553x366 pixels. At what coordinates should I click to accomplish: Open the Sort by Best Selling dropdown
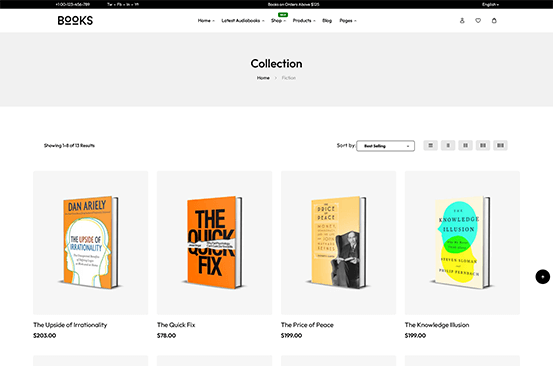385,146
